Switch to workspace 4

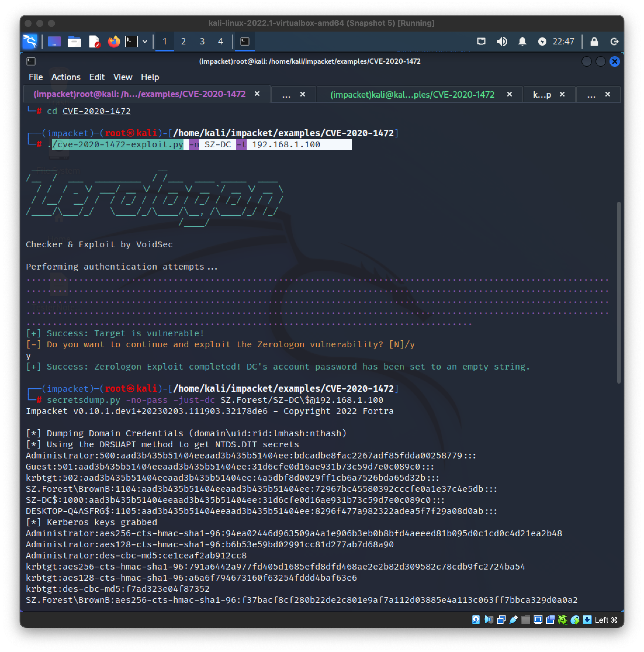[220, 42]
